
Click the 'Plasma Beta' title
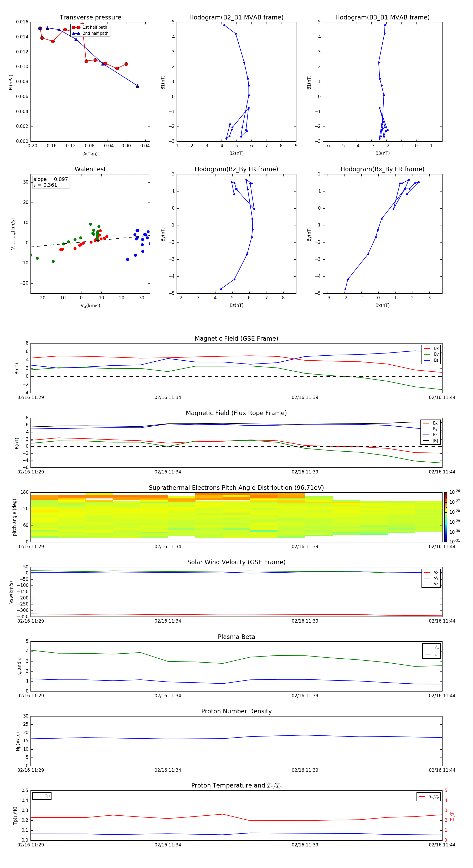tap(236, 637)
